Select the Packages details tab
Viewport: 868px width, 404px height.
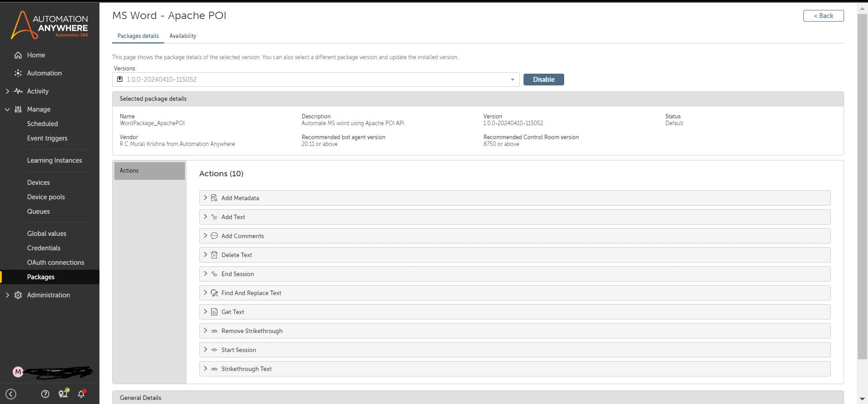(x=138, y=36)
